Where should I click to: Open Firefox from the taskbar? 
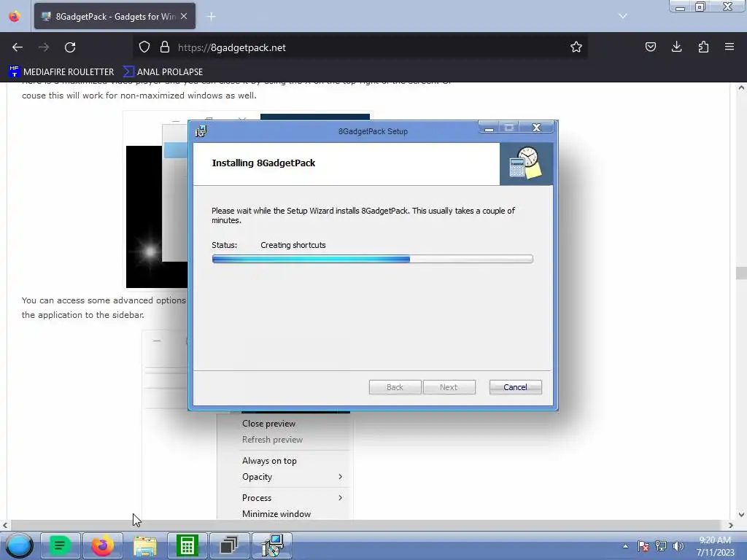click(102, 545)
